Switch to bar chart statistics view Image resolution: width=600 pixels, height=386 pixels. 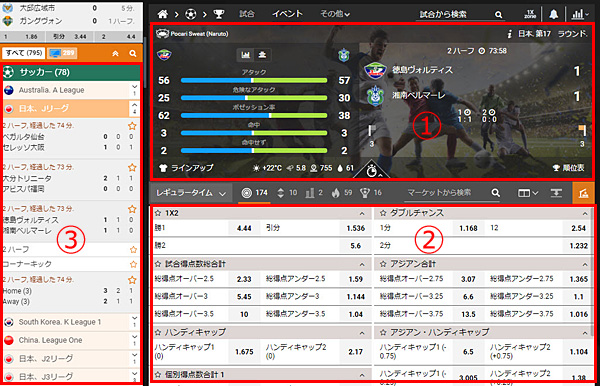coord(245,55)
